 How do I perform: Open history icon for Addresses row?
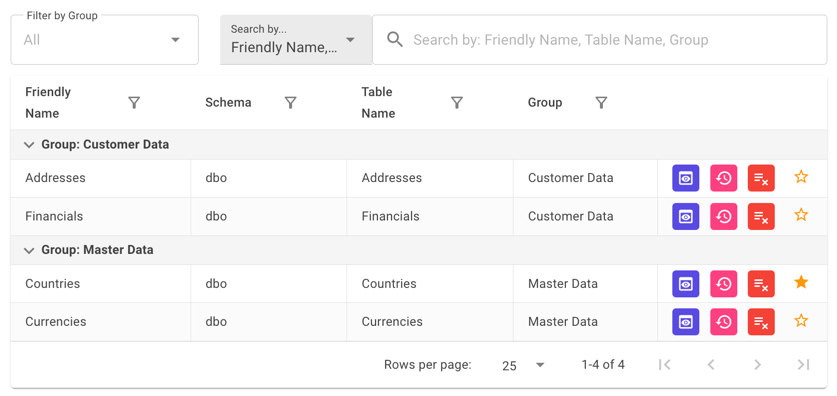coord(723,178)
